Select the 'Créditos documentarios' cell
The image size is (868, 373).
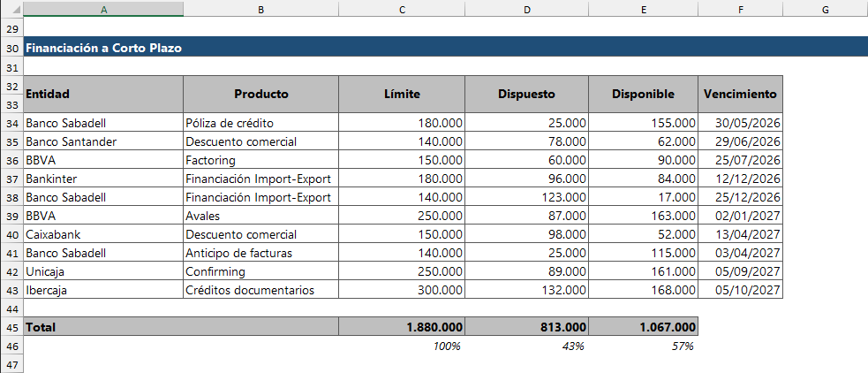click(x=260, y=290)
